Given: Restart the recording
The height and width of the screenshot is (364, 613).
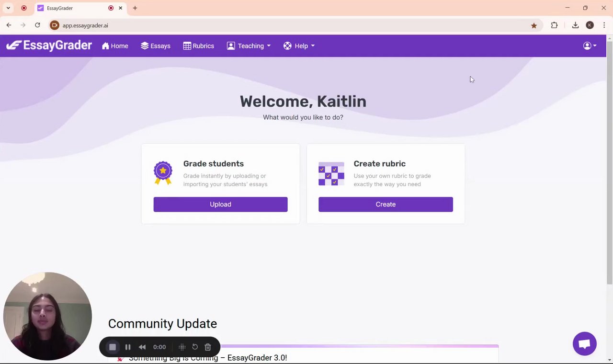Looking at the screenshot, I should (x=195, y=347).
